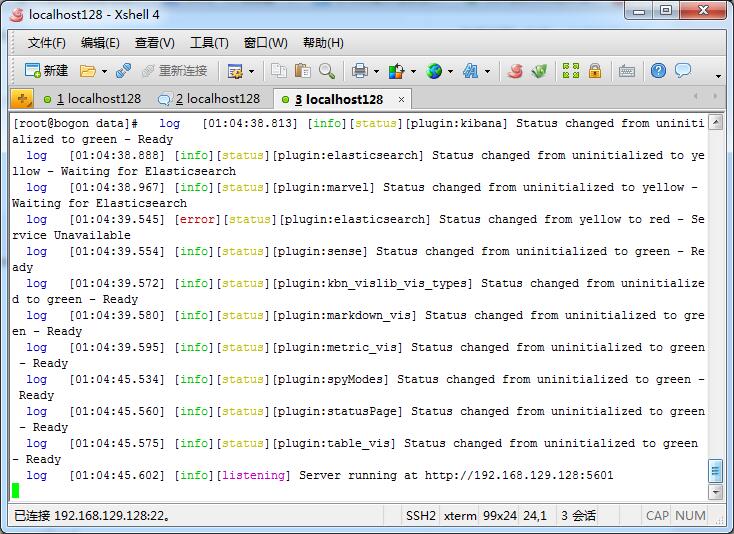The height and width of the screenshot is (534, 734).
Task: Click the [plugin:kbn_vislib_vis_types] text
Action: click(x=372, y=284)
